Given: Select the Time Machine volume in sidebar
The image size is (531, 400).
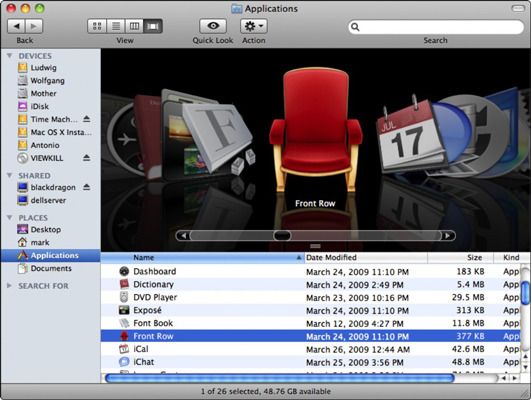Looking at the screenshot, I should (x=47, y=119).
